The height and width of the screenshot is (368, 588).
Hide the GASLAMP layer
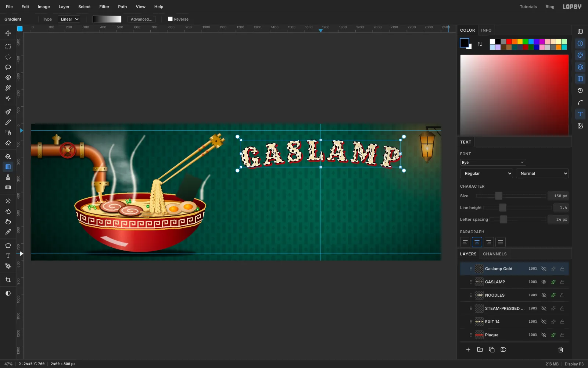coord(544,282)
